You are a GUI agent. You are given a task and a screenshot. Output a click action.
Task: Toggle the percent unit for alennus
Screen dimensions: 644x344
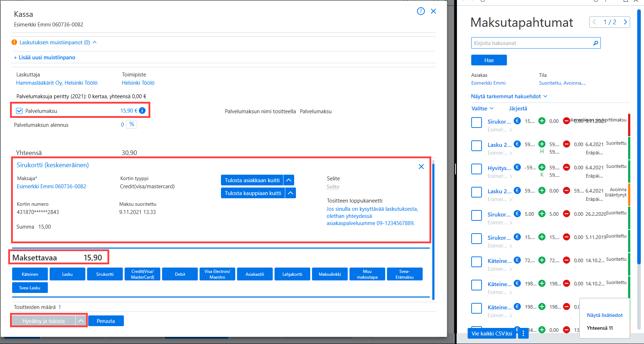(132, 124)
